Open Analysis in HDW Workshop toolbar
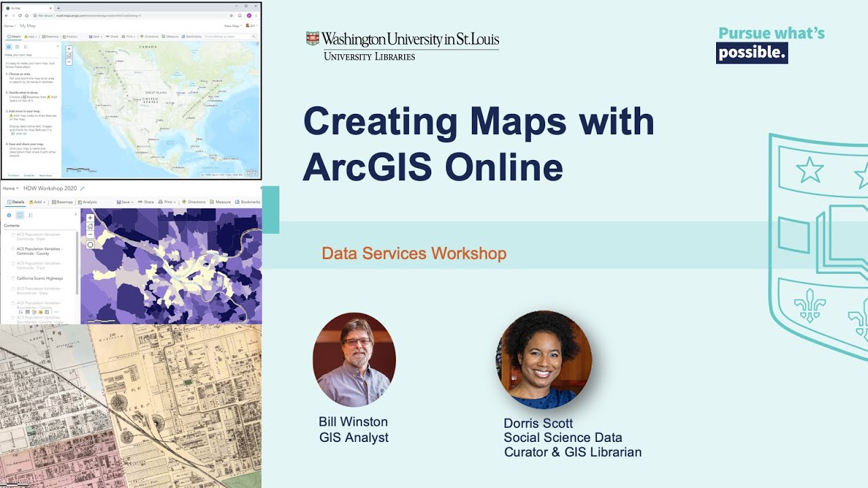Viewport: 868px width, 488px height. click(x=87, y=202)
